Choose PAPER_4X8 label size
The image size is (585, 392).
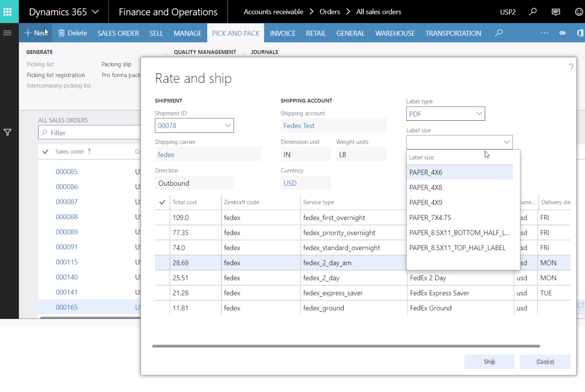click(460, 187)
